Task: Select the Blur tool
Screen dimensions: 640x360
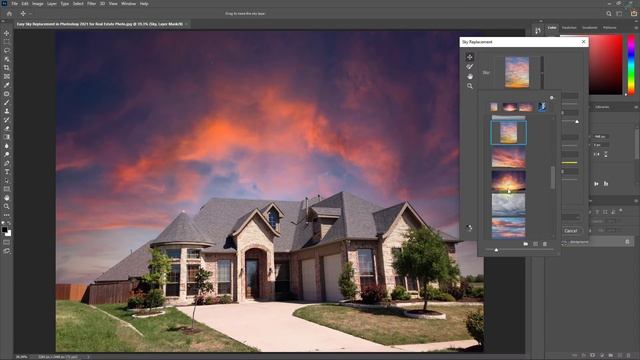Action: 7,146
